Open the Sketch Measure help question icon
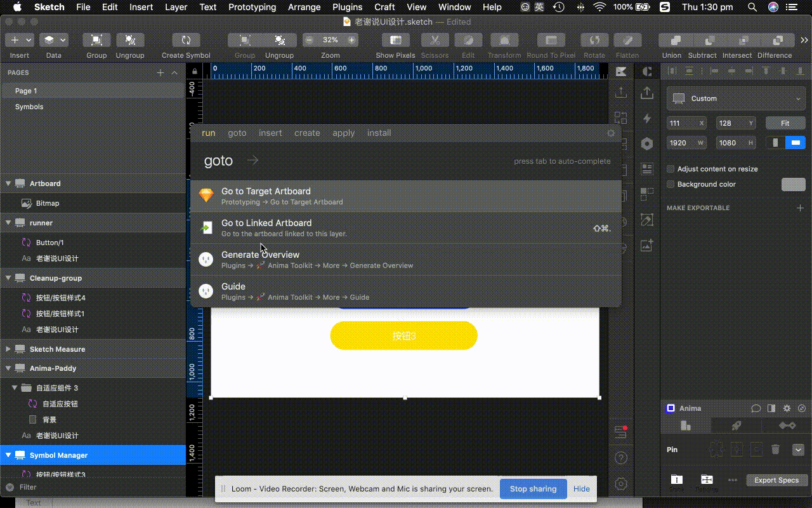This screenshot has height=508, width=812. pos(621,458)
